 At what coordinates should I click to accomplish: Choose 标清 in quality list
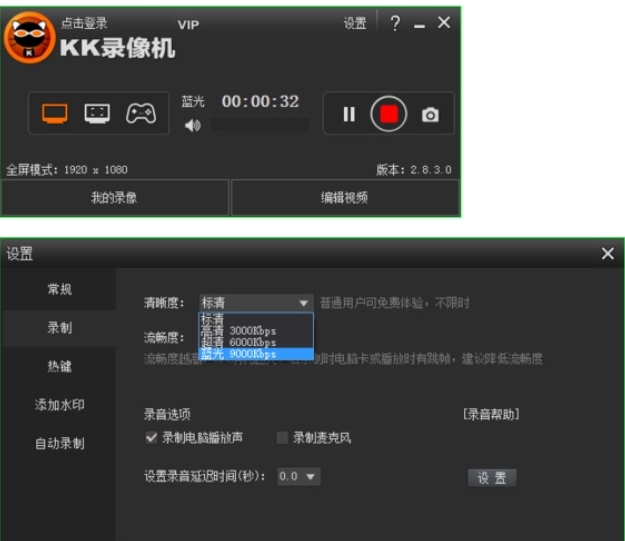[256, 319]
